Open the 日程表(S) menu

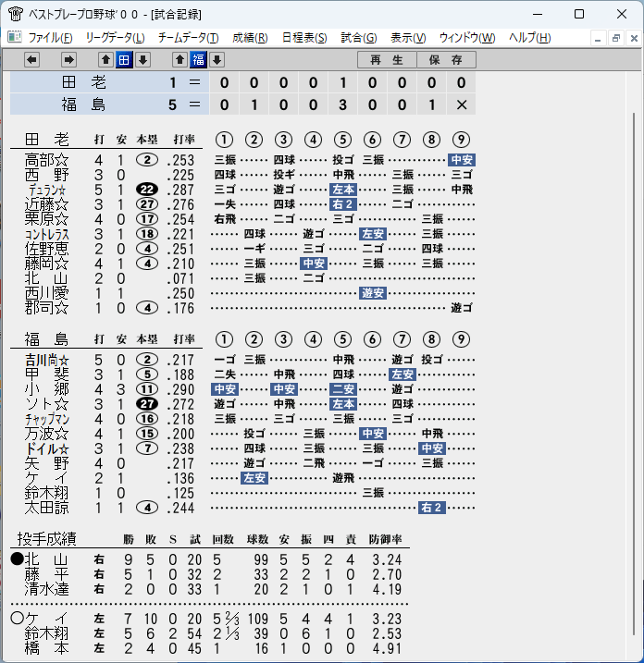tap(304, 38)
